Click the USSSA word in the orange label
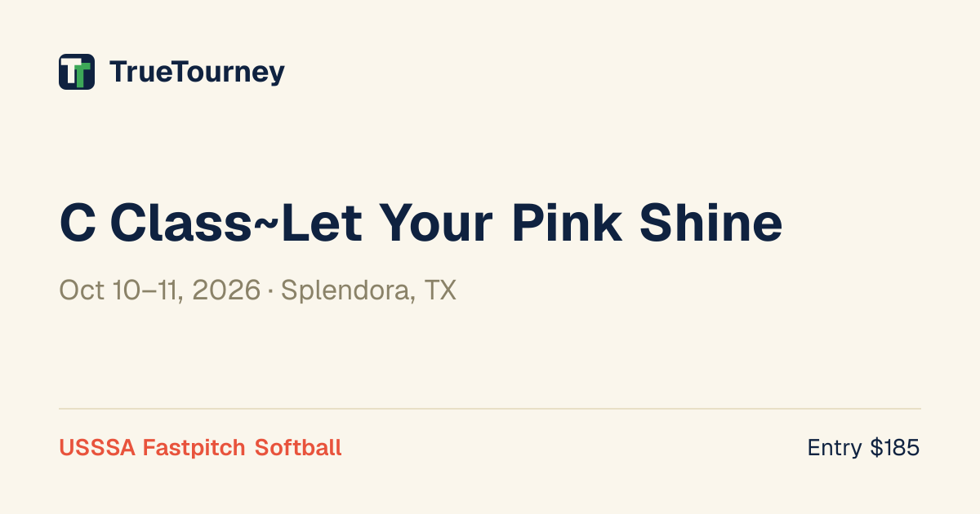This screenshot has width=980, height=514. [x=97, y=447]
